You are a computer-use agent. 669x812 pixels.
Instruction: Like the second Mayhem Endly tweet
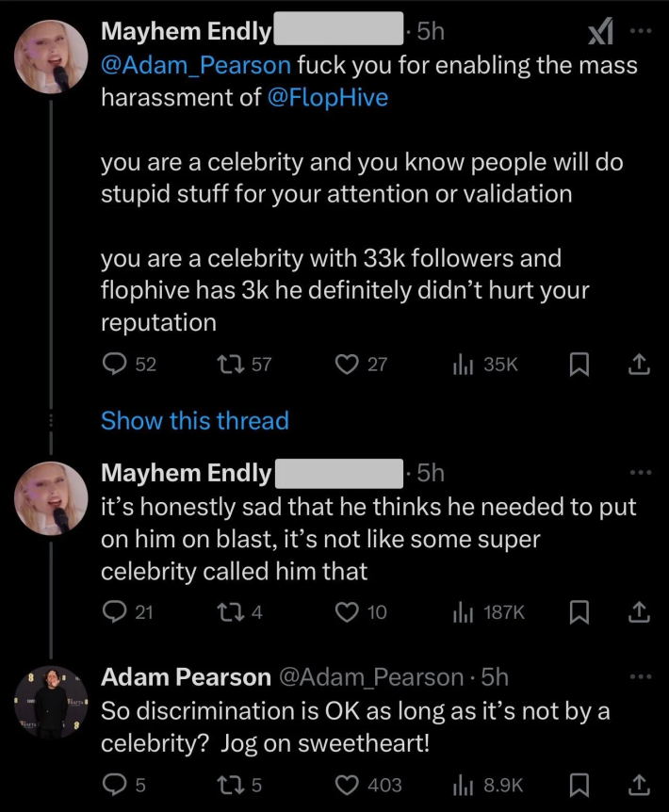tap(349, 611)
